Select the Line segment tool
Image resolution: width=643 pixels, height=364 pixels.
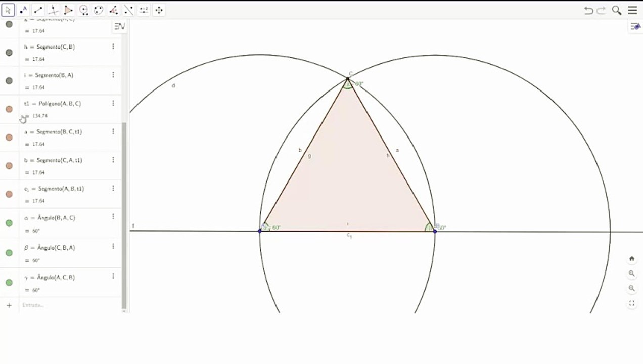[38, 10]
